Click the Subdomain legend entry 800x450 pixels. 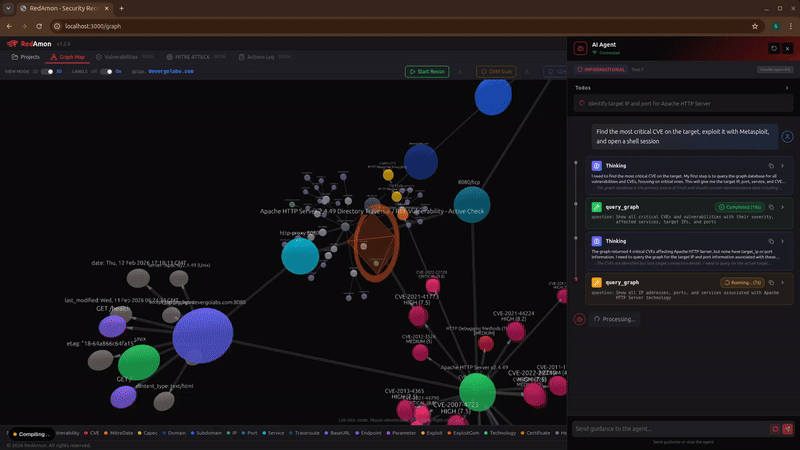tap(206, 433)
